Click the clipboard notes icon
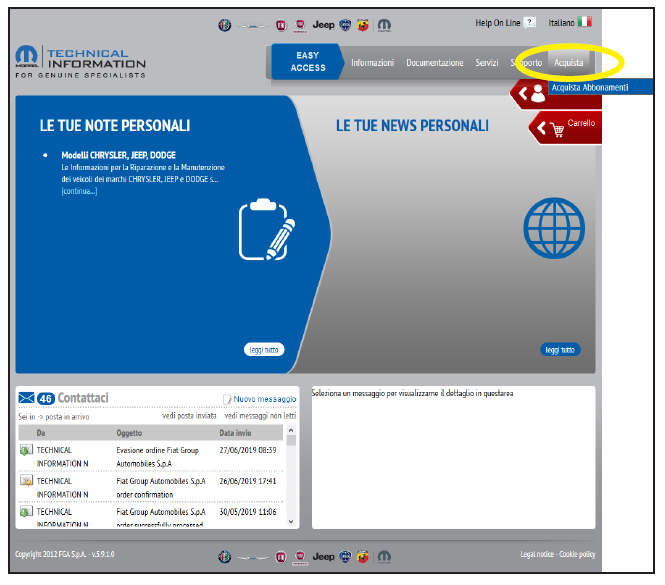 point(267,229)
